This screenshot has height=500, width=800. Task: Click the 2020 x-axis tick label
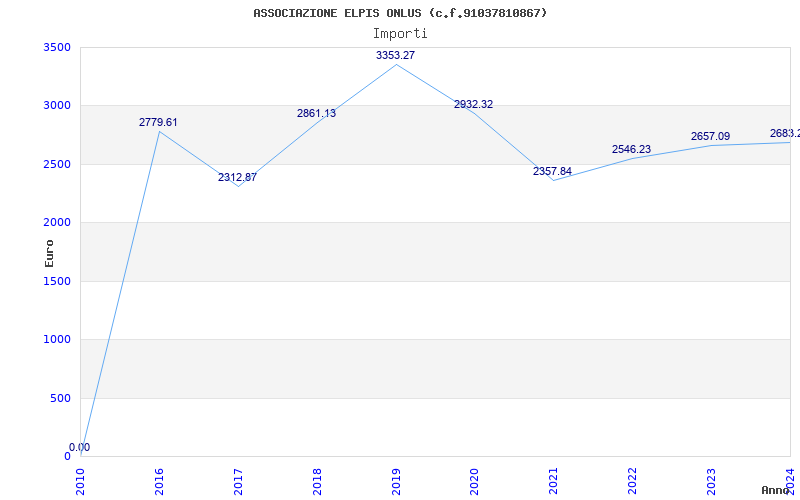click(474, 481)
